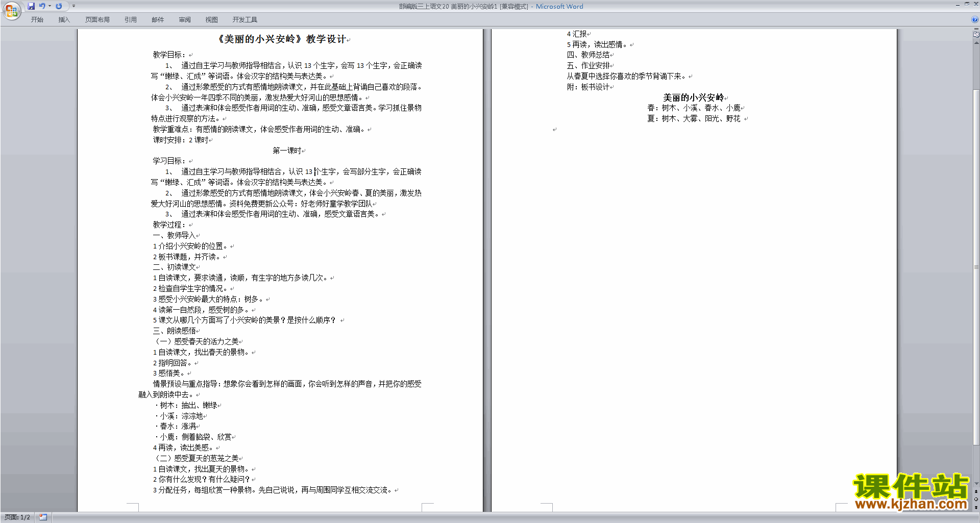Open the 视图 ribbon tab
The image size is (980, 523).
click(x=212, y=20)
